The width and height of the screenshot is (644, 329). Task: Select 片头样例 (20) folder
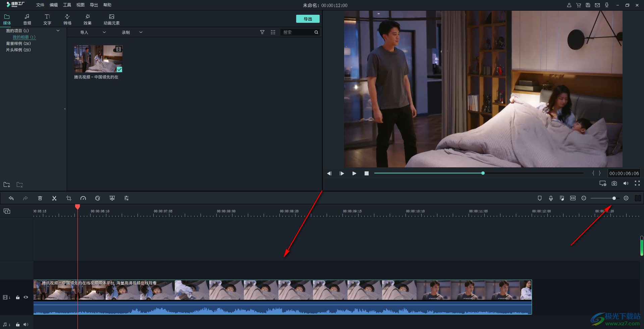(18, 50)
